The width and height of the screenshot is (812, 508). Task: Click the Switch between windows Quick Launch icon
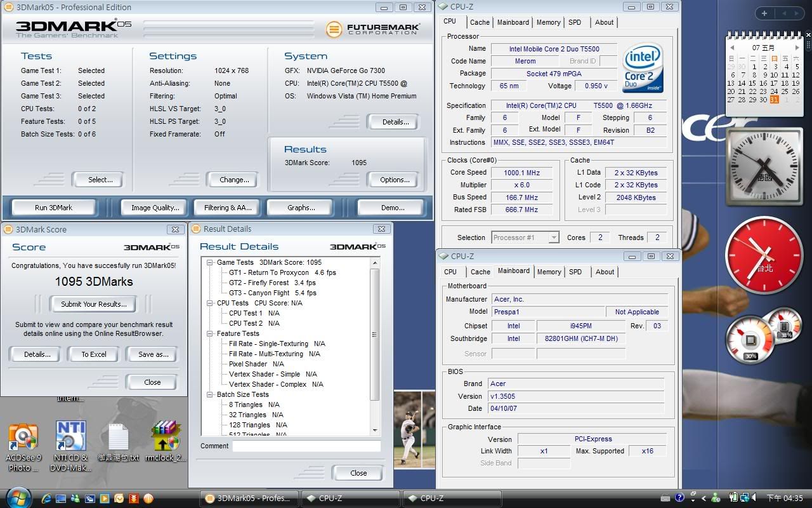pyautogui.click(x=90, y=498)
